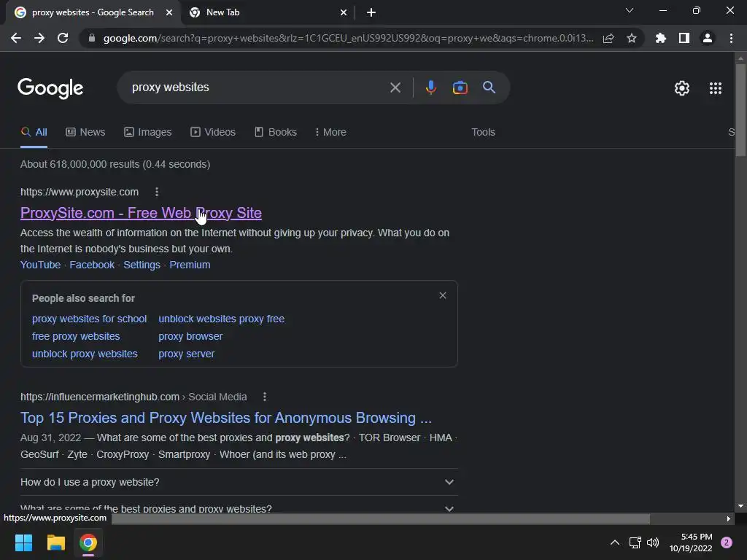Open Premium sitelink under ProxySite
Screen dimensions: 747x560
tap(190, 265)
